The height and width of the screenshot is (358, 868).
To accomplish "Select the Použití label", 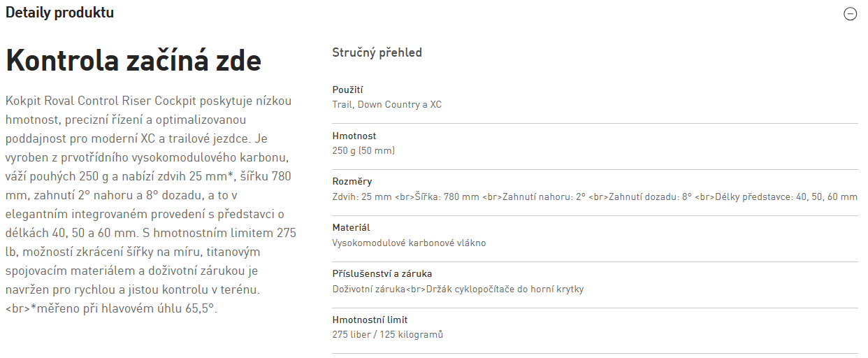I will [347, 89].
